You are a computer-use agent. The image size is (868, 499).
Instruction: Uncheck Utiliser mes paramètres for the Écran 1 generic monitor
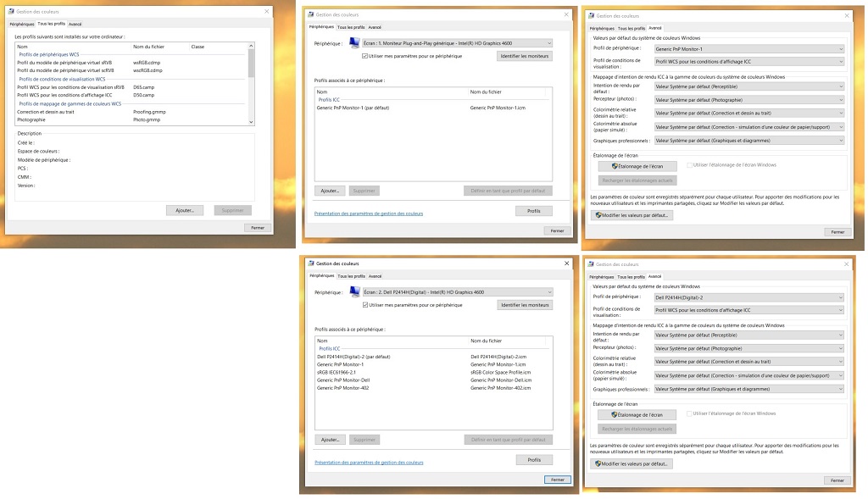(365, 56)
